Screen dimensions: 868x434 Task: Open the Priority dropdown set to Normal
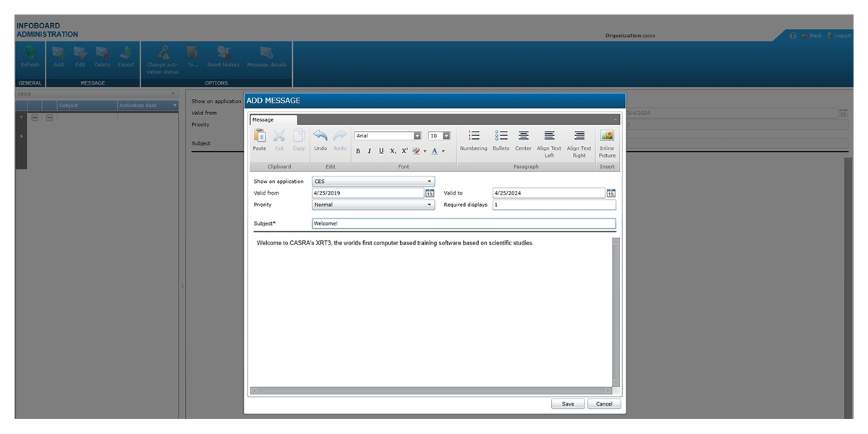(x=430, y=205)
